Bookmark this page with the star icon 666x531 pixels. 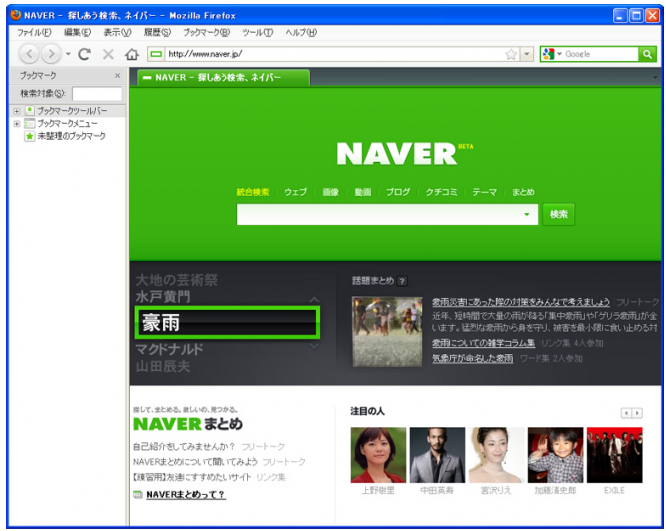tap(511, 54)
